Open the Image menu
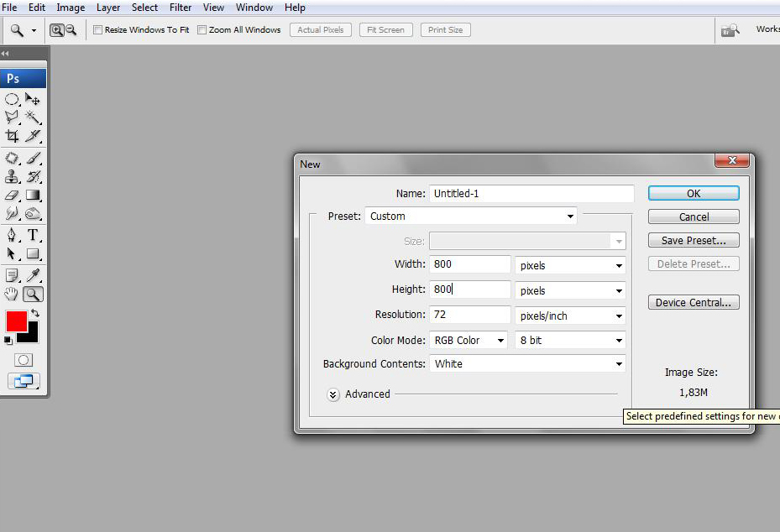The image size is (780, 532). (x=71, y=8)
